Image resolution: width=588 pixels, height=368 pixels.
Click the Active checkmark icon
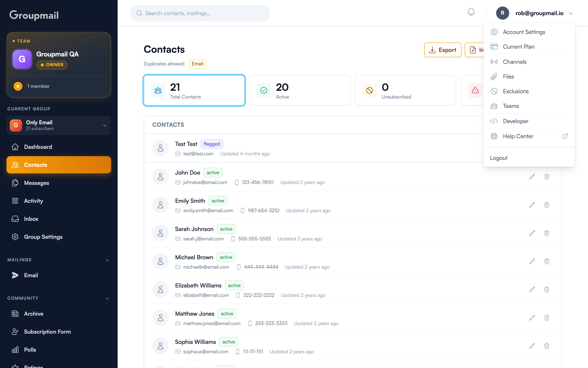264,91
